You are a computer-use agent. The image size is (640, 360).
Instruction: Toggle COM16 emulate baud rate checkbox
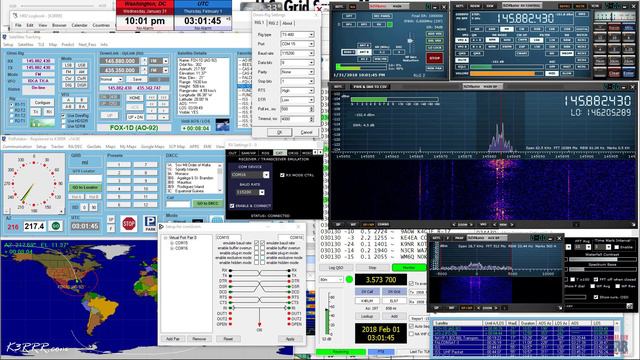[262, 243]
